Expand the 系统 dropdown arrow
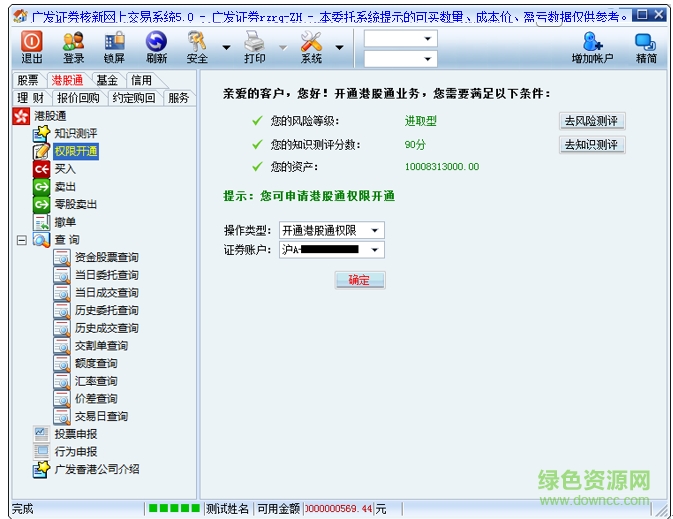The width and height of the screenshot is (673, 519). tap(340, 48)
